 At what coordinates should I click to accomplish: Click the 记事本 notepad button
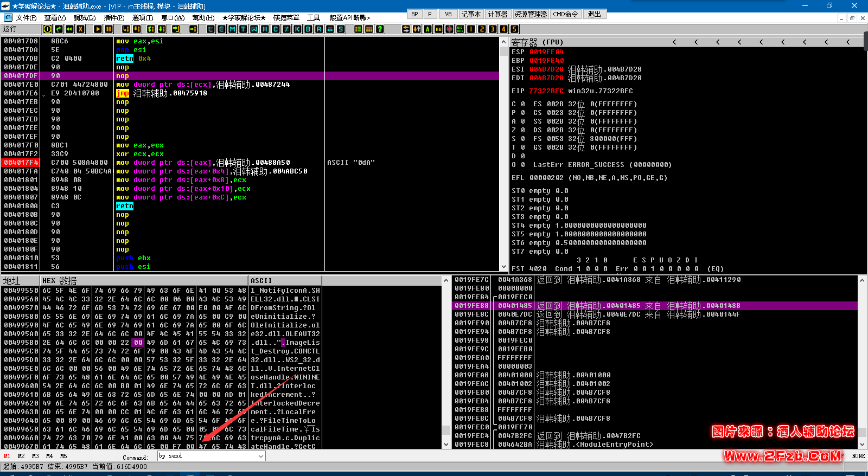[471, 14]
